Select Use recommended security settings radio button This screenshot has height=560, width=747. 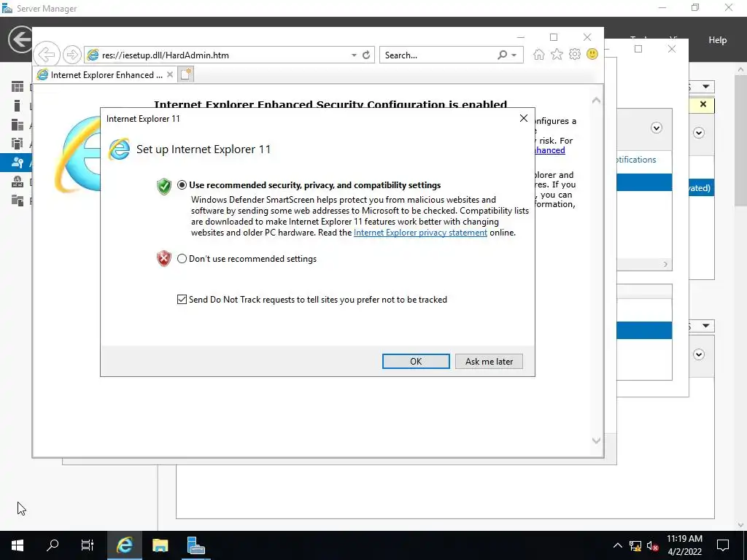tap(182, 185)
